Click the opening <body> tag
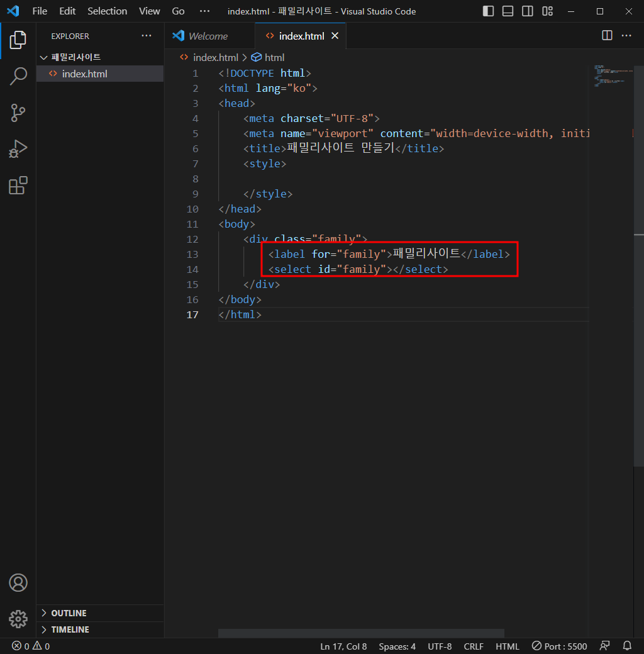 (236, 224)
